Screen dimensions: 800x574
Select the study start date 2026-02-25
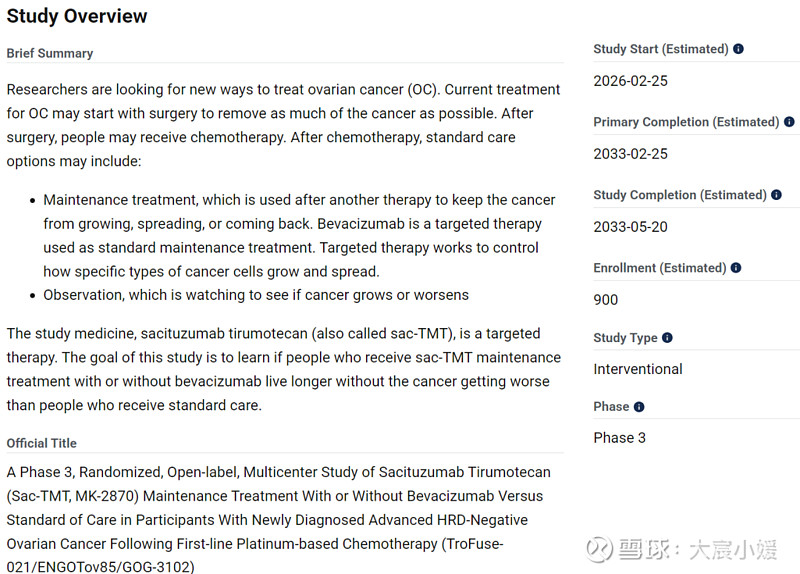tap(630, 81)
